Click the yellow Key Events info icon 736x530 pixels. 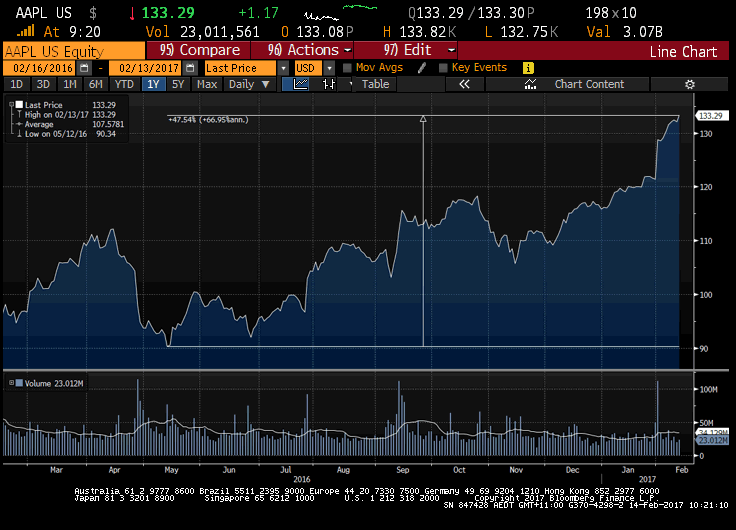click(528, 68)
